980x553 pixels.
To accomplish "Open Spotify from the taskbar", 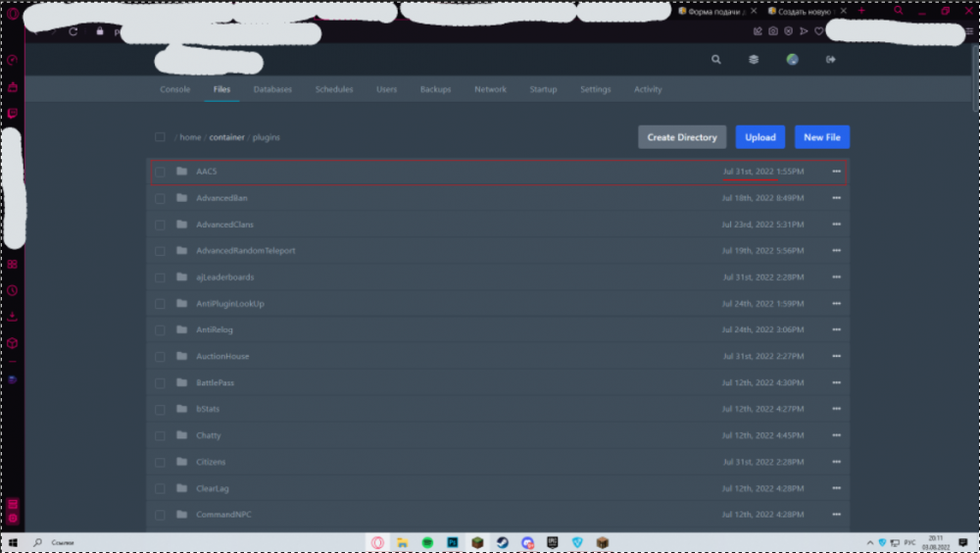I will coord(427,542).
